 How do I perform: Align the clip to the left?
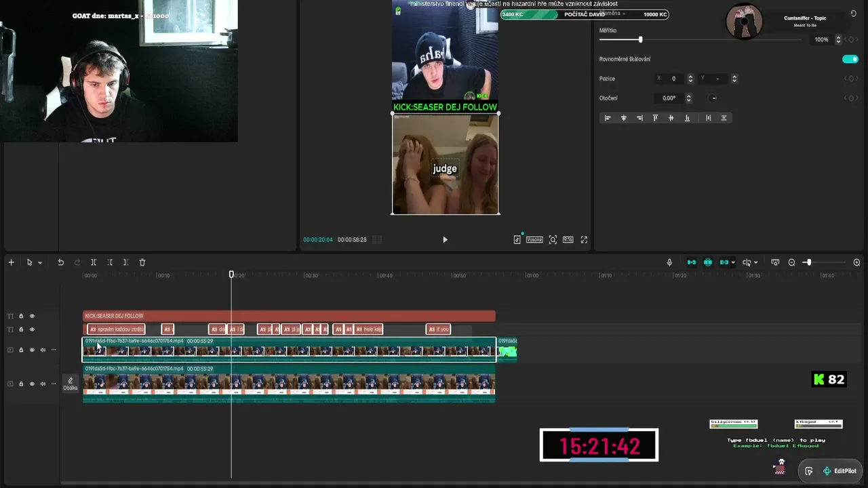point(608,118)
